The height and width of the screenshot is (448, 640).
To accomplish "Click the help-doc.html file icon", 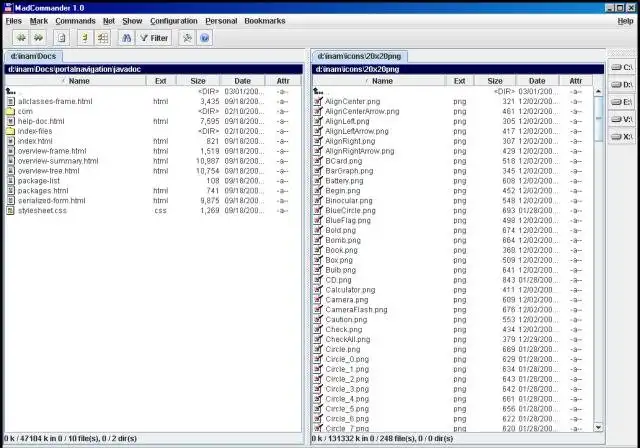I will click(11, 121).
